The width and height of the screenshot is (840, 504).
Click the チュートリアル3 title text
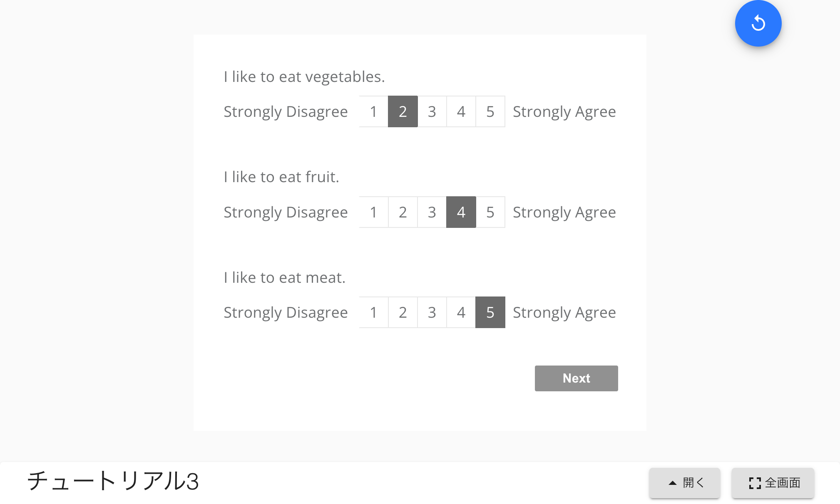[113, 481]
